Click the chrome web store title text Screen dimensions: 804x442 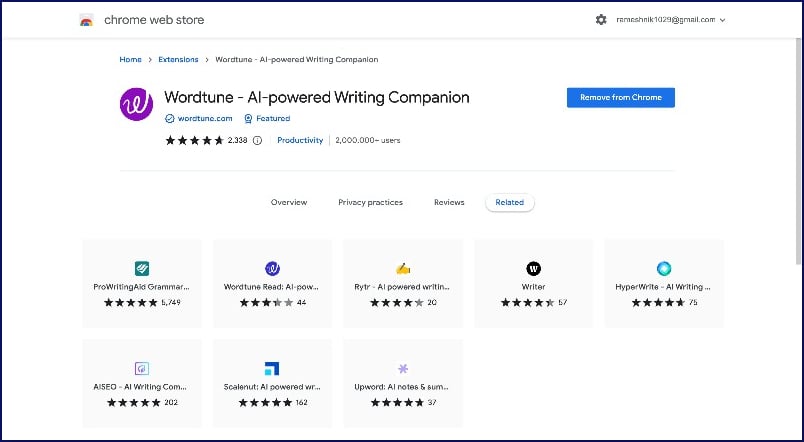pos(154,20)
